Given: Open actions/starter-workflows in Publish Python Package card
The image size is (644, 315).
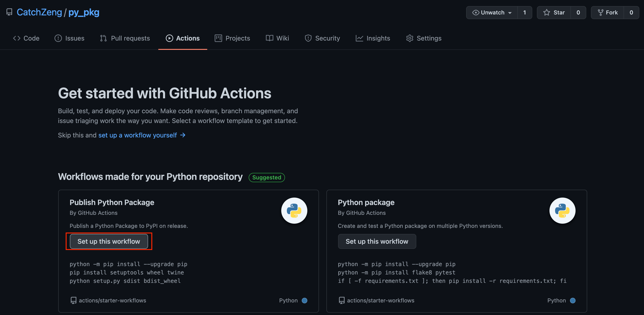Looking at the screenshot, I should 112,301.
